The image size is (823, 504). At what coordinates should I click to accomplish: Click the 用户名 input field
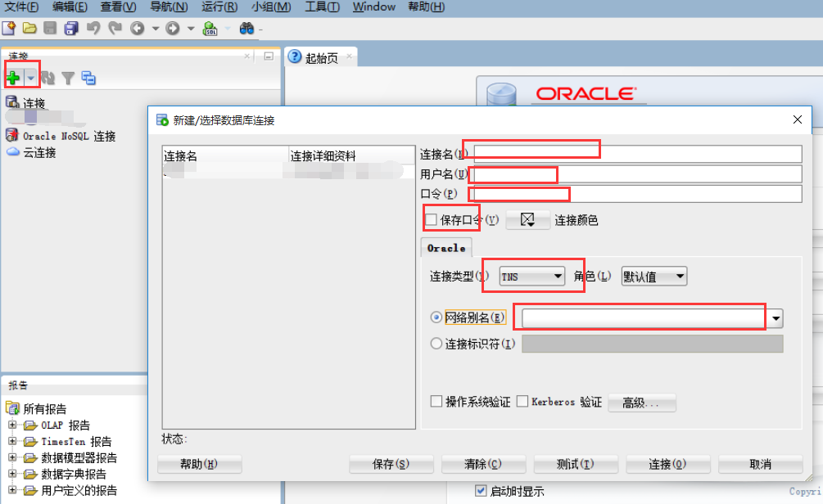tap(636, 174)
